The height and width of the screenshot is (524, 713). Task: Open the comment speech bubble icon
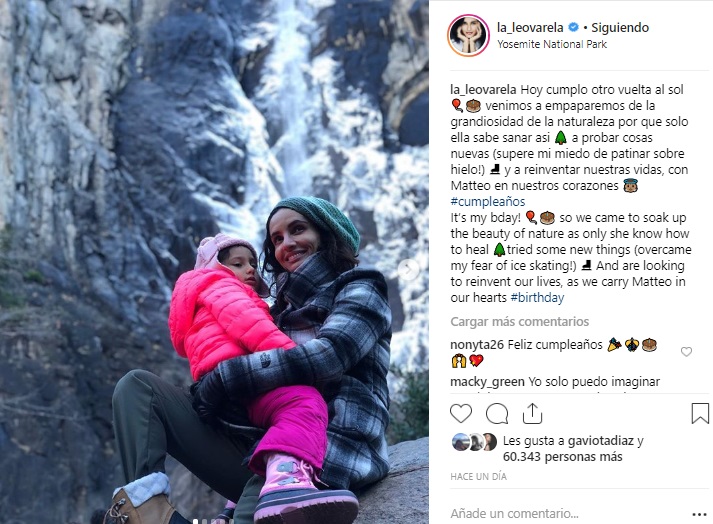[x=497, y=414]
